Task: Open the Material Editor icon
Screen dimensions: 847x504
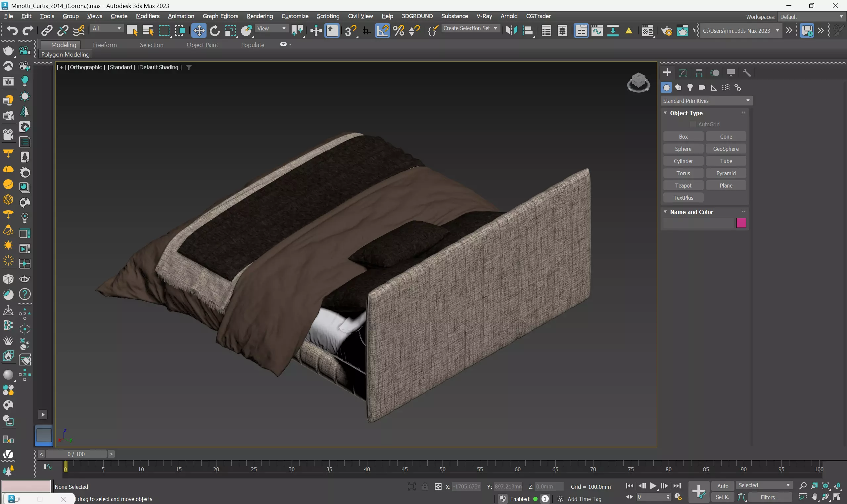Action: pos(648,31)
